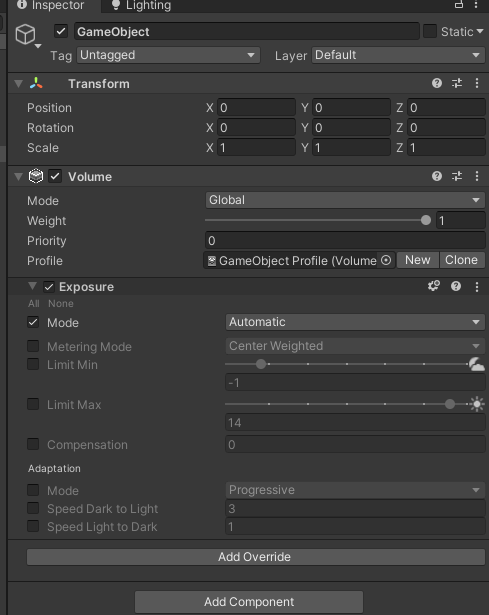The image size is (489, 615).
Task: Open Exposure override more options menu
Action: coord(477,287)
